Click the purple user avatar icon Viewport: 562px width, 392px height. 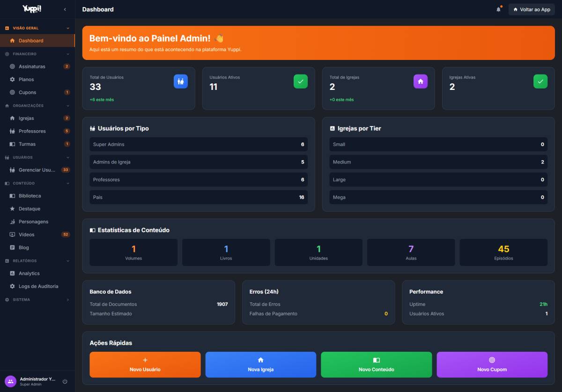(x=10, y=381)
